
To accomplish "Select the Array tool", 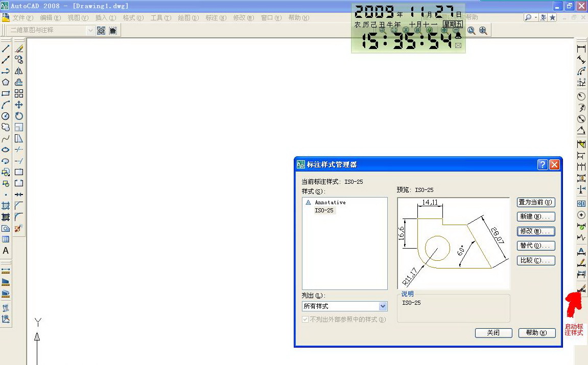I will click(x=19, y=93).
